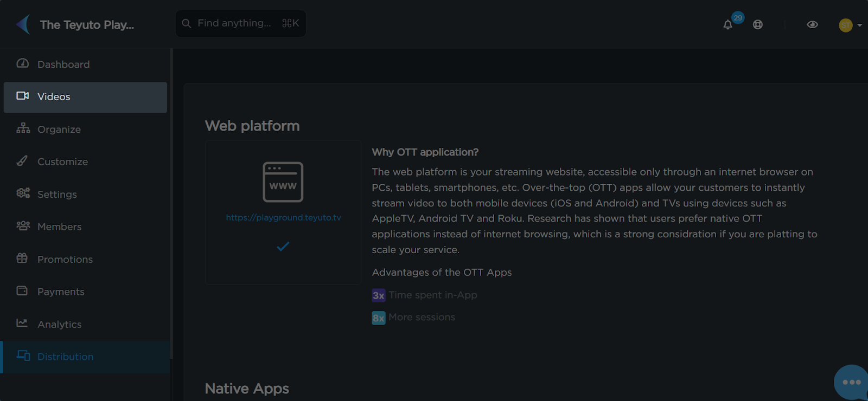Select the Distribution menu item
Viewport: 868px width, 401px height.
85,357
